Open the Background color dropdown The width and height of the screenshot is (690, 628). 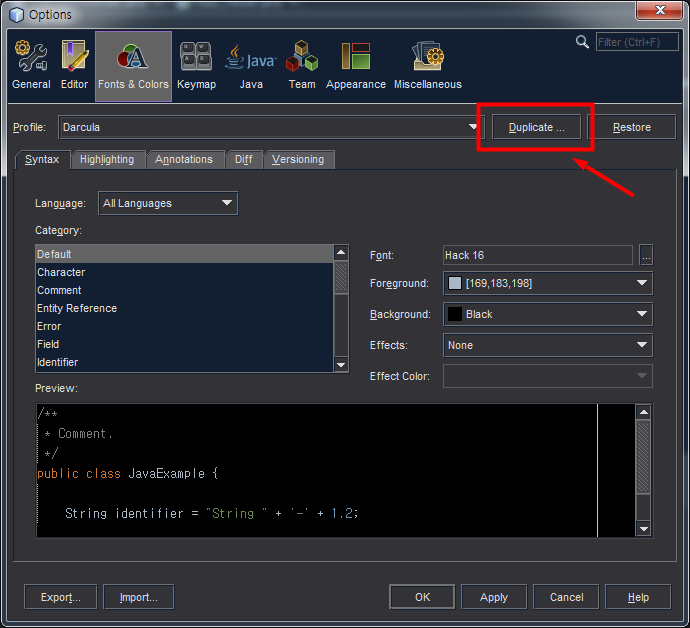coord(548,314)
